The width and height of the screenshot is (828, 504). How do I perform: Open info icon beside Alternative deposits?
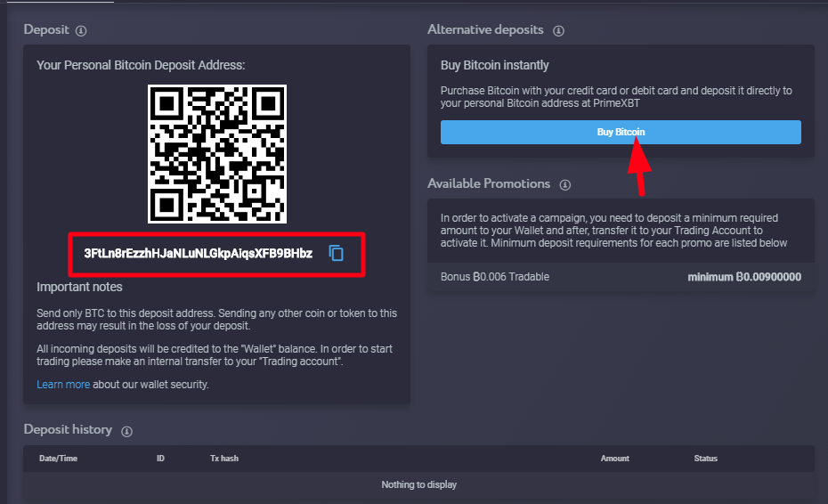[x=559, y=30]
